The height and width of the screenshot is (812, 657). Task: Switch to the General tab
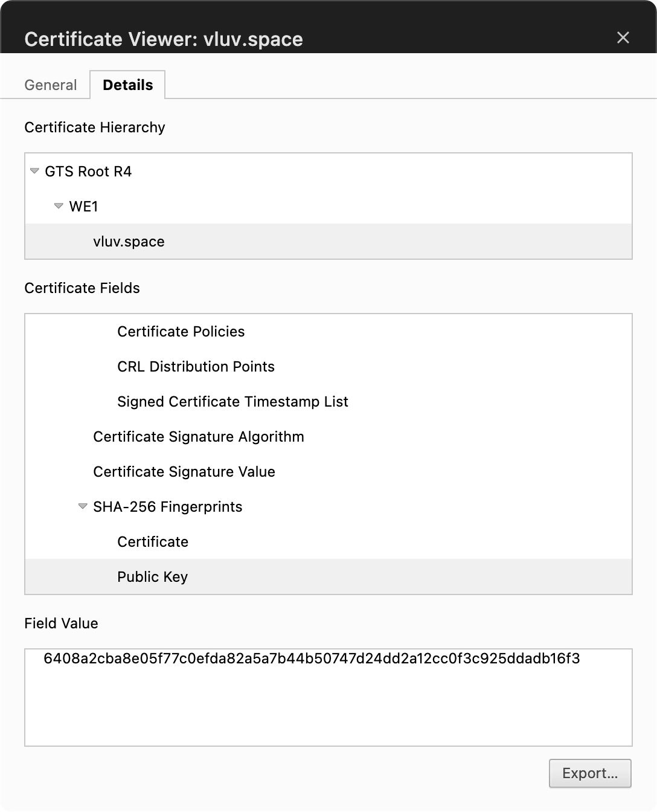point(51,85)
